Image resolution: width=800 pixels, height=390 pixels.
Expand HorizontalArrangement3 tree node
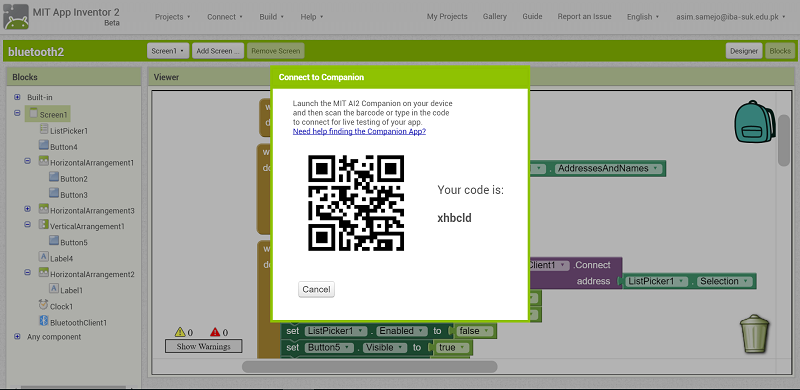pyautogui.click(x=28, y=209)
